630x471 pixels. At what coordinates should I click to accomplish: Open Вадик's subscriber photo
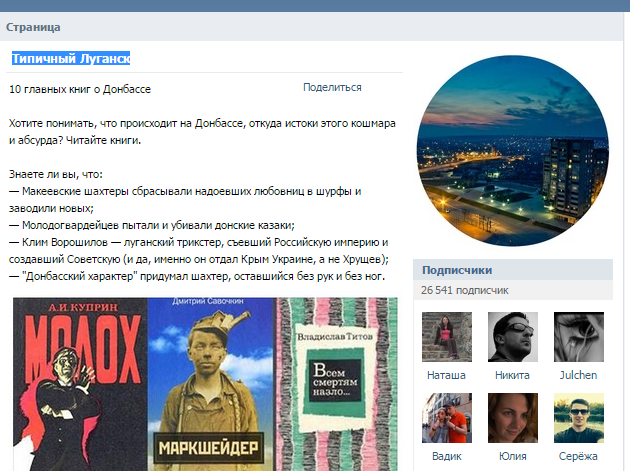(x=447, y=418)
